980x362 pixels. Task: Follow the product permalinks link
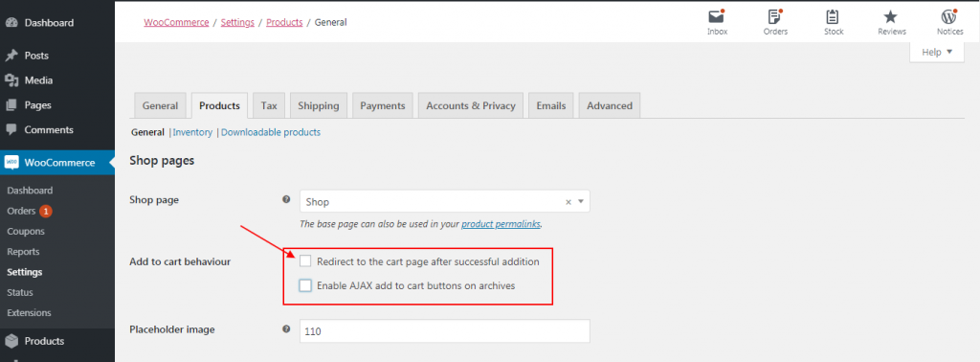click(501, 224)
